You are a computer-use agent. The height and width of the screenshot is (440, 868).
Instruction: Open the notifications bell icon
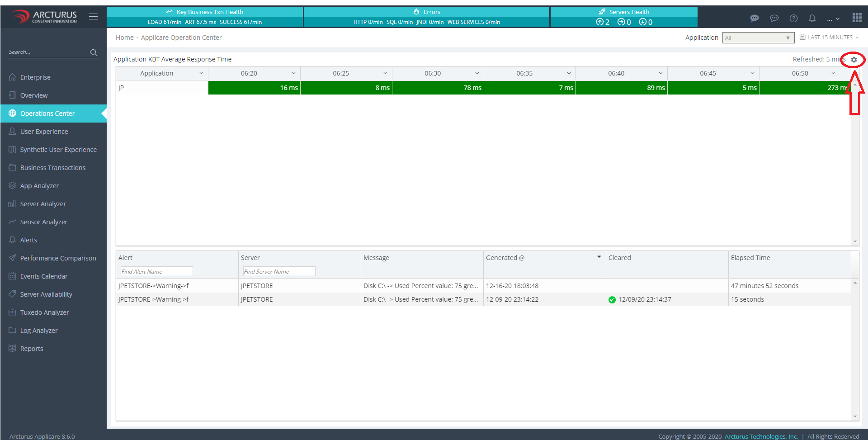(x=812, y=19)
